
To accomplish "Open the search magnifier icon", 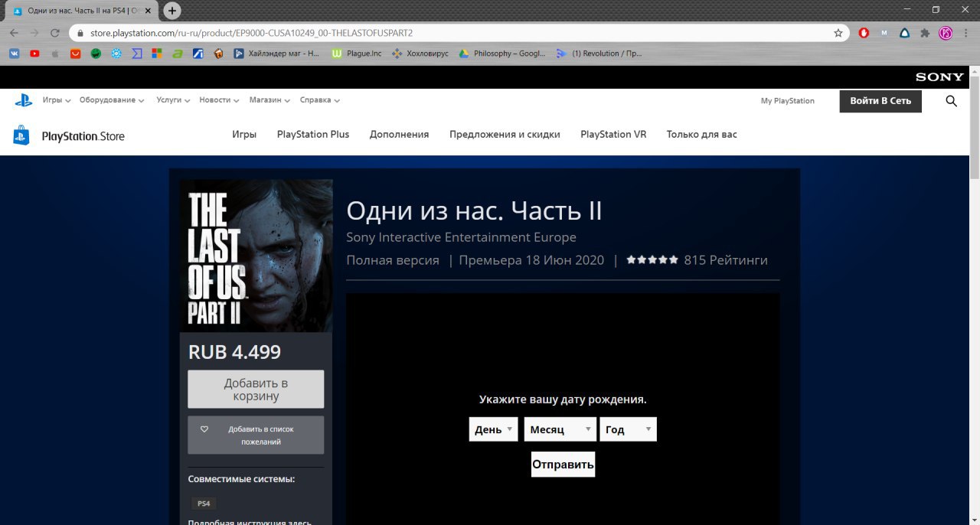I will coord(952,101).
